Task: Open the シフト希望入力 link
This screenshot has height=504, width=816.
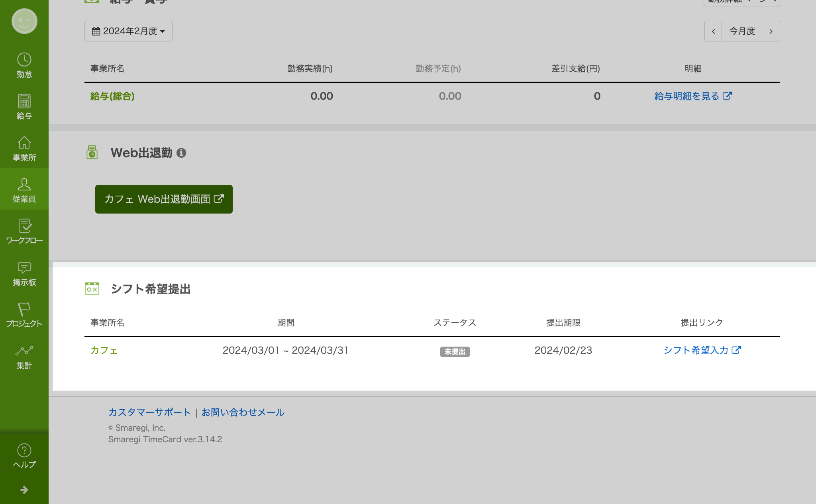Action: click(702, 350)
